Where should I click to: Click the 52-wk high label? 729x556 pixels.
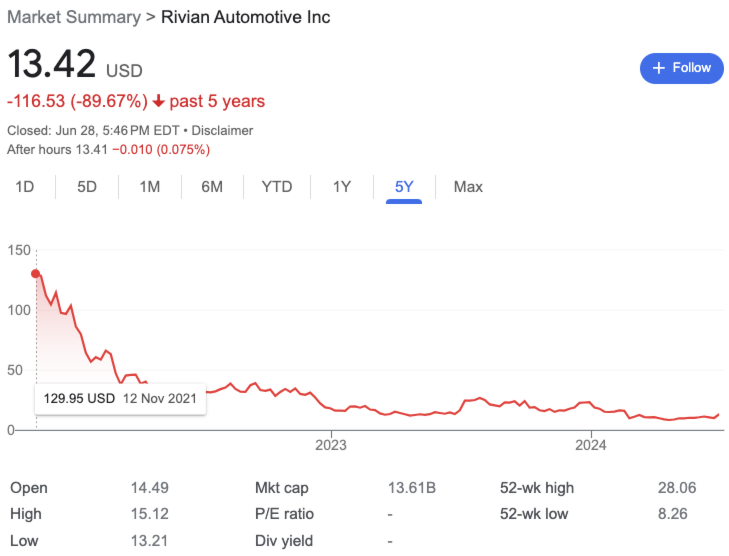[x=538, y=488]
